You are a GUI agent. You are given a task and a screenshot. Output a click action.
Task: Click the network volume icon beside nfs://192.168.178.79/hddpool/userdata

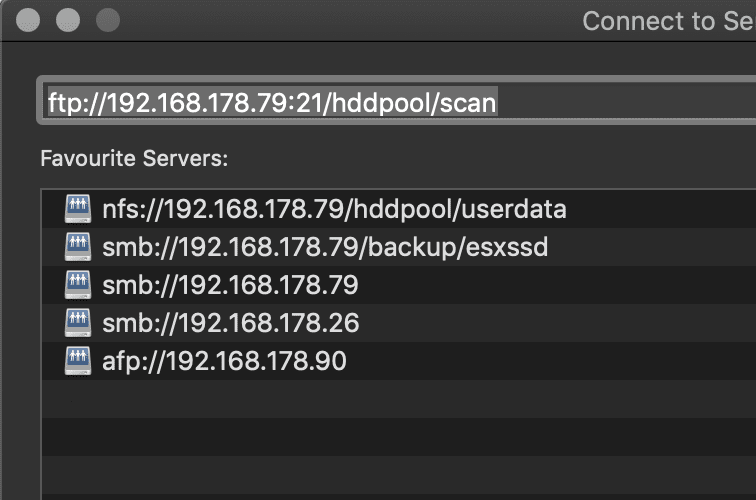[x=78, y=209]
